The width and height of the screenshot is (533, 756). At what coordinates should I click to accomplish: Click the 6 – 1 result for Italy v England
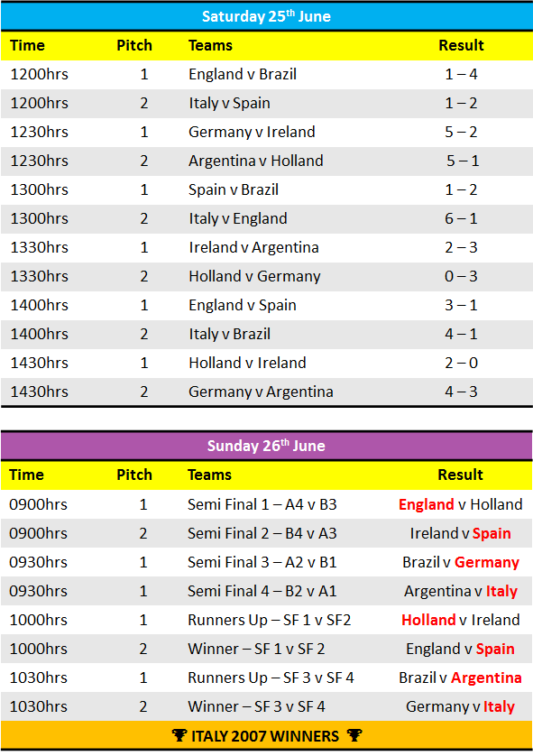click(x=461, y=218)
